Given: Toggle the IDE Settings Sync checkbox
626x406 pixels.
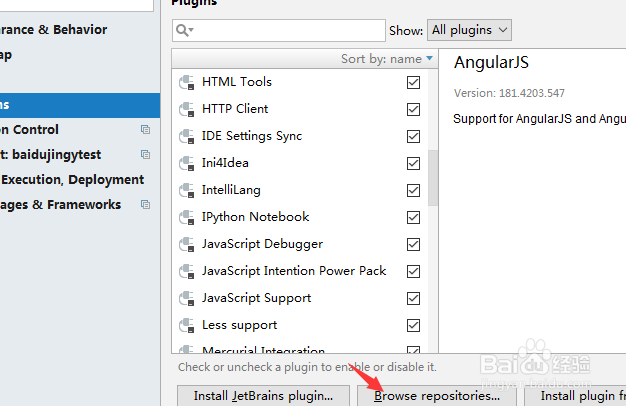Looking at the screenshot, I should point(414,136).
